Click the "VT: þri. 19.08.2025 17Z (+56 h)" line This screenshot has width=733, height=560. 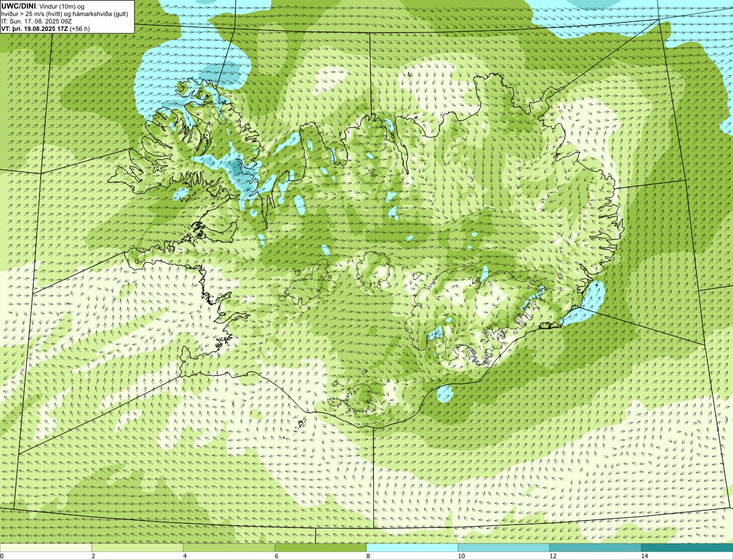[46, 29]
